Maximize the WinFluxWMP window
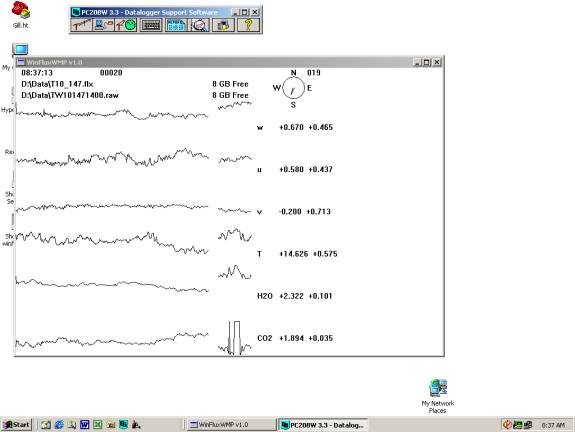This screenshot has width=575, height=432. click(426, 62)
